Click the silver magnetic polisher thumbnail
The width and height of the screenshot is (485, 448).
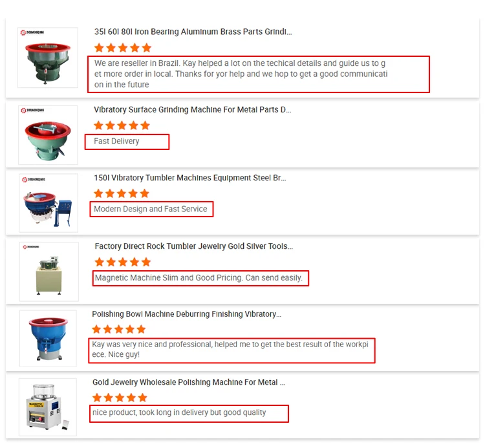click(48, 407)
